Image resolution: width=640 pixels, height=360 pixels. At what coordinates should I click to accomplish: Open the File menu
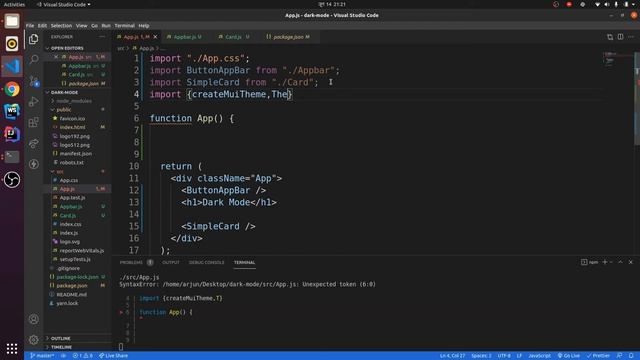30,25
